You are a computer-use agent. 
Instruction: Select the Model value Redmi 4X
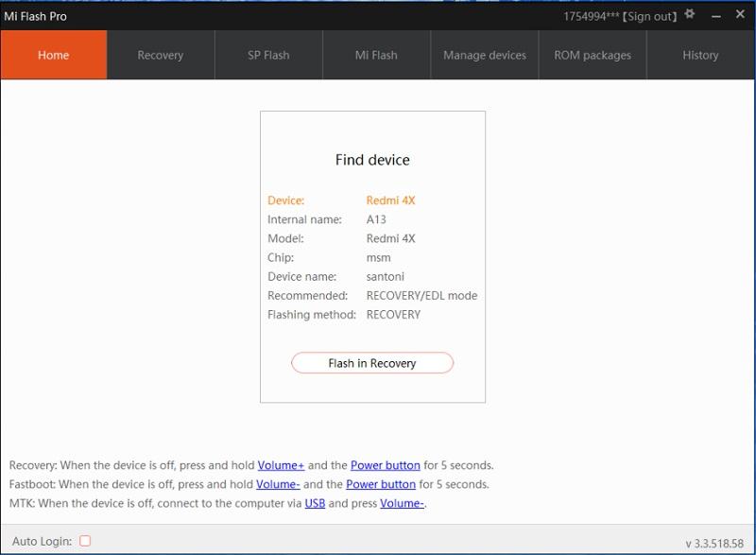coord(390,238)
